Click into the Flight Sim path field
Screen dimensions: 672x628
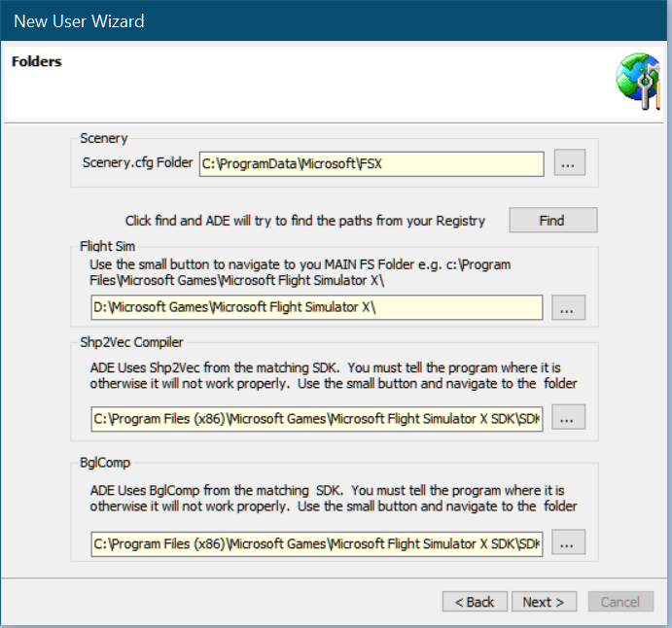pos(316,308)
